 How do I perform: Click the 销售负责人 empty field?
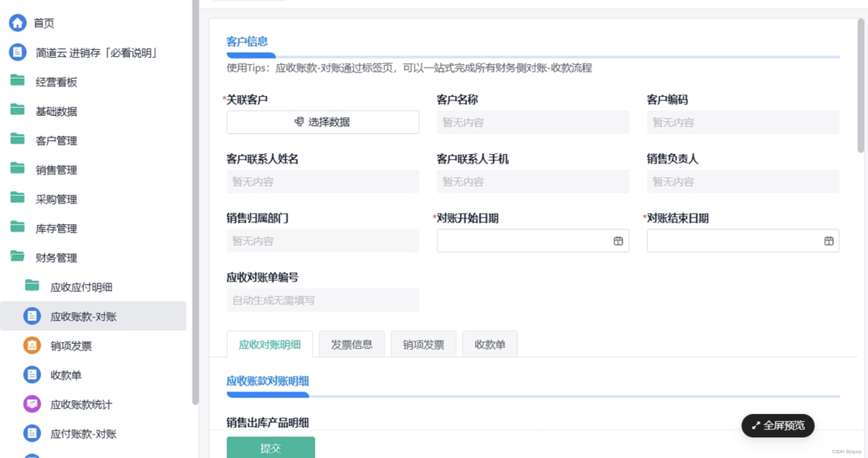pyautogui.click(x=743, y=182)
